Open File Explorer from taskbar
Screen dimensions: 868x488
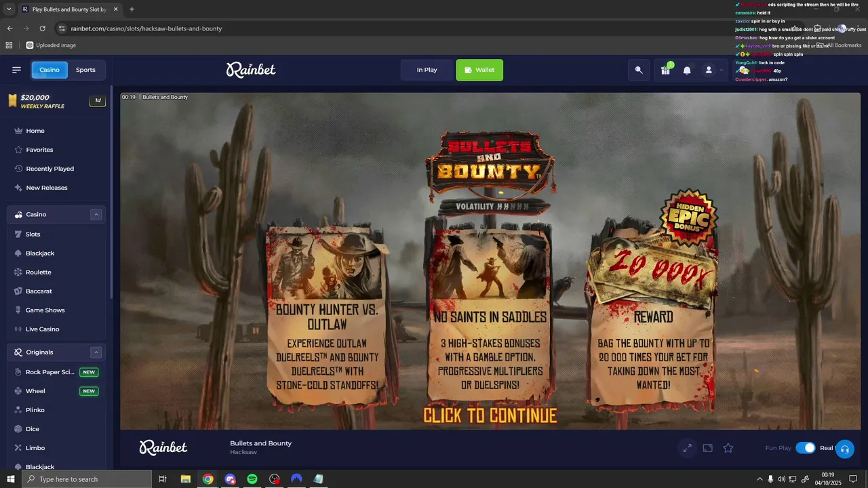click(185, 479)
